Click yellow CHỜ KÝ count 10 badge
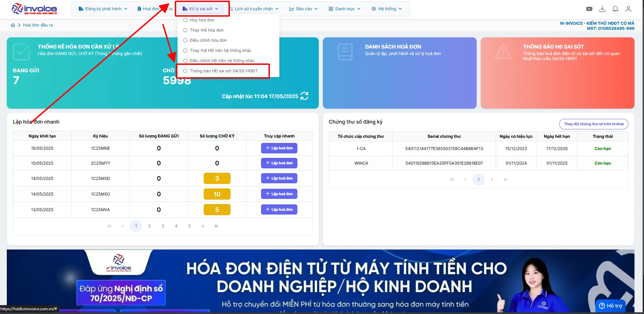This screenshot has width=644, height=314. (217, 194)
